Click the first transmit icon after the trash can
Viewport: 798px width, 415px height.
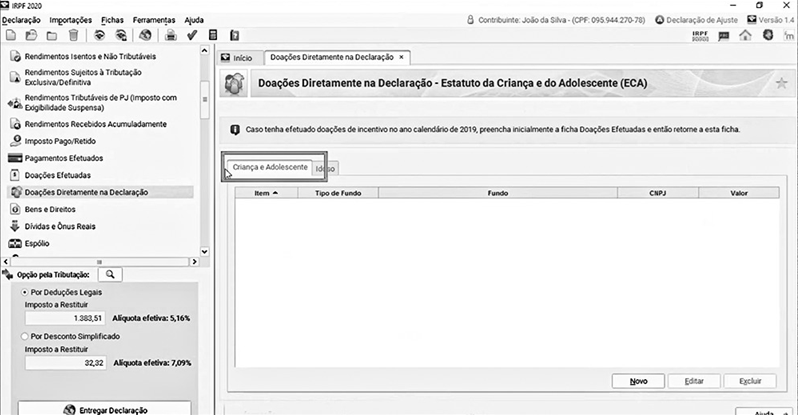tap(100, 35)
